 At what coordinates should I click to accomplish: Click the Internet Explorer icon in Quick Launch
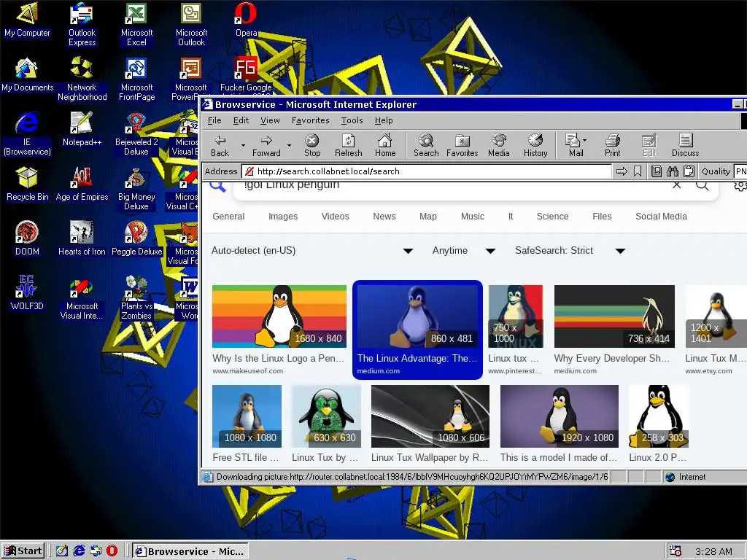click(x=79, y=551)
